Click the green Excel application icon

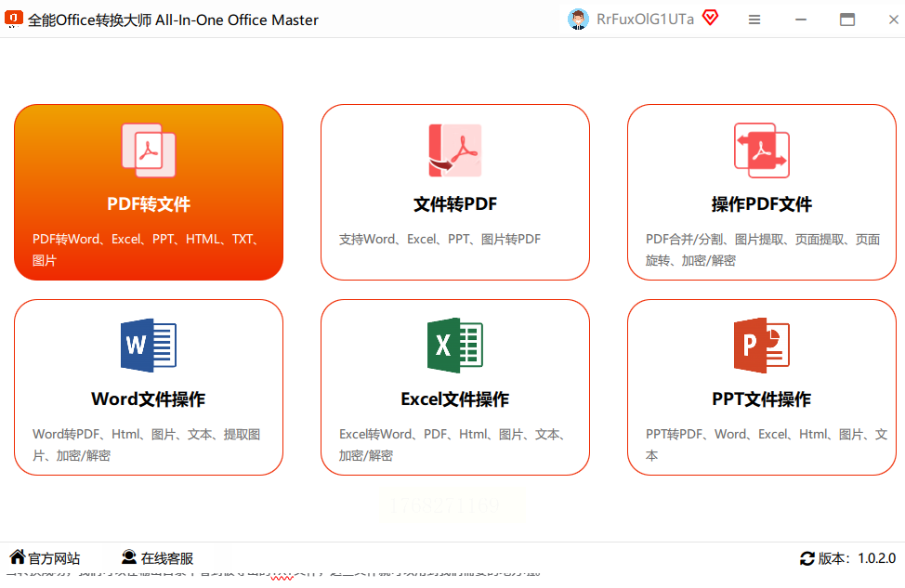tap(454, 345)
